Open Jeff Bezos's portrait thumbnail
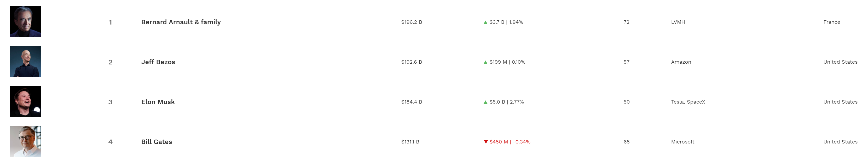Image resolution: width=868 pixels, height=162 pixels. (26, 62)
